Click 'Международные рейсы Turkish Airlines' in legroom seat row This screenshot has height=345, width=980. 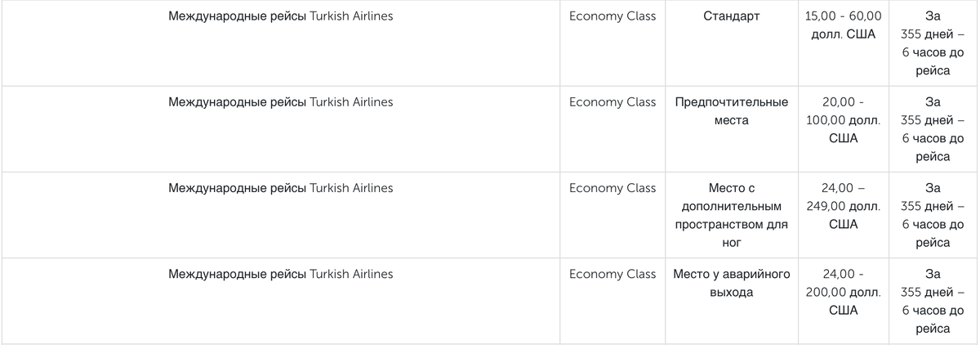tap(280, 188)
